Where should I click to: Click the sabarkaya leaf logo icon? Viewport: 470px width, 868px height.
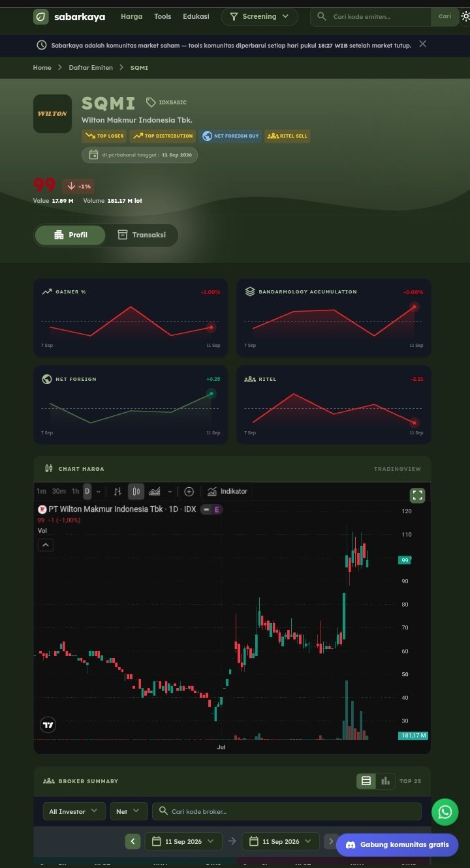pyautogui.click(x=41, y=17)
